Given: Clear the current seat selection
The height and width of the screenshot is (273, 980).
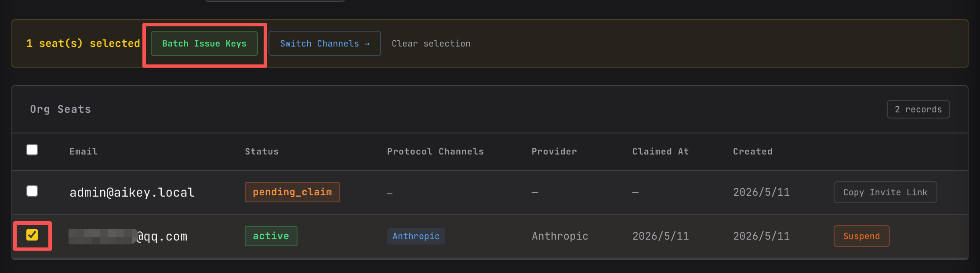Looking at the screenshot, I should click(x=431, y=43).
